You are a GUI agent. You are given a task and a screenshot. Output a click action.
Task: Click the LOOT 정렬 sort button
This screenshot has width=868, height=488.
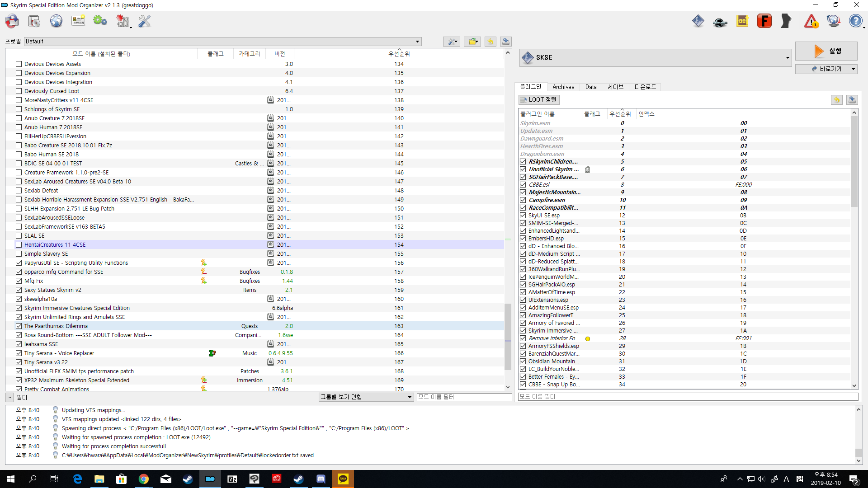point(539,100)
